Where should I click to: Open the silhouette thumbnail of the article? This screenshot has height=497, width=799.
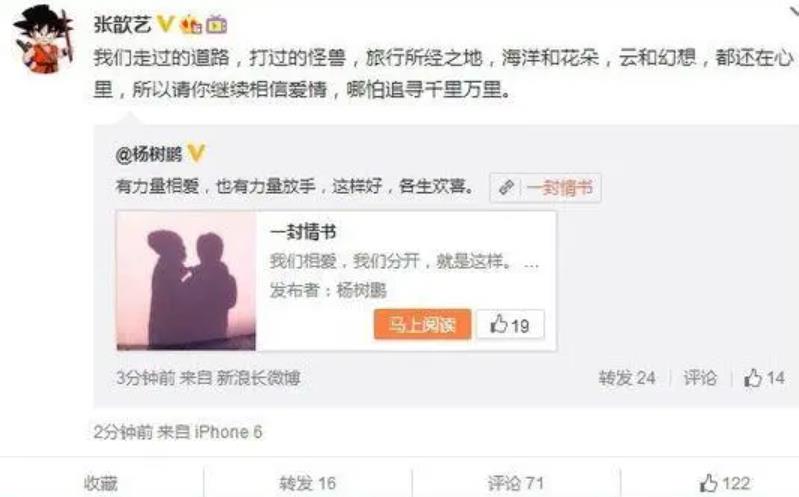coord(186,281)
